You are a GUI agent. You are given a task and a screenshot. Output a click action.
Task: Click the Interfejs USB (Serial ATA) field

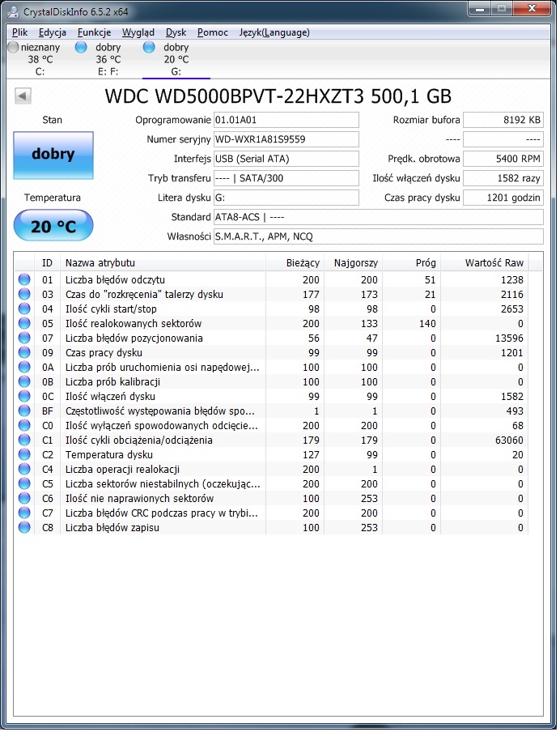(x=286, y=159)
